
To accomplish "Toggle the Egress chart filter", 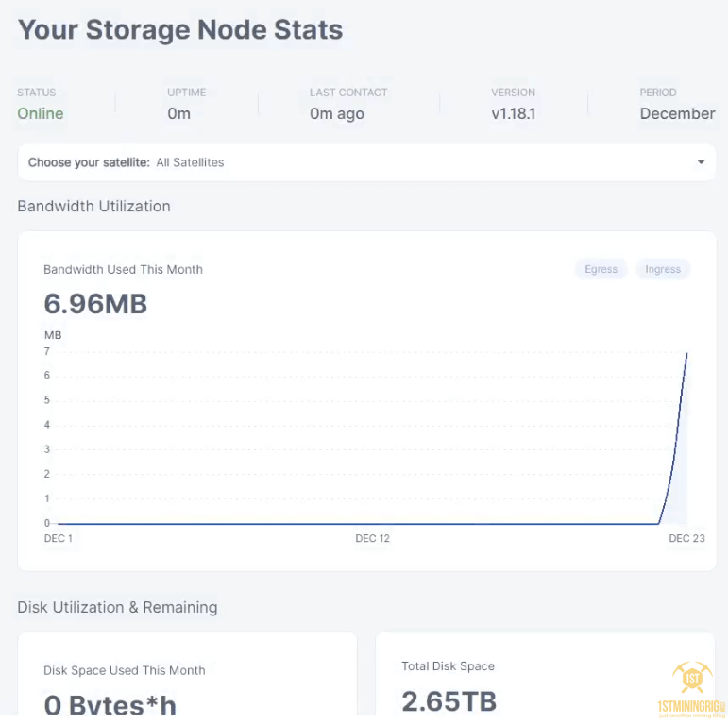I will tap(601, 269).
